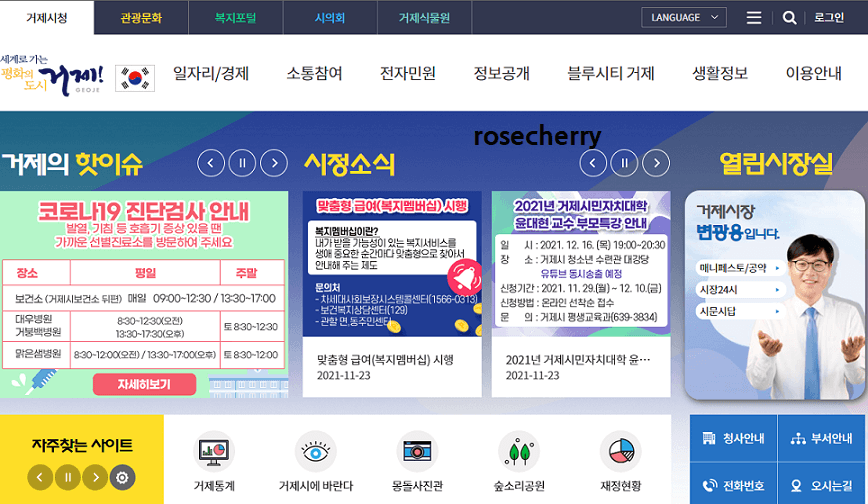Click the 청사안내 button
This screenshot has width=868, height=504.
pyautogui.click(x=733, y=438)
